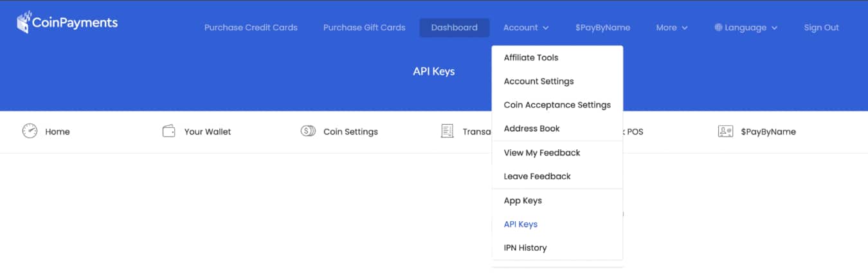This screenshot has width=868, height=274.
Task: Open Address Book menu entry
Action: [x=532, y=129]
